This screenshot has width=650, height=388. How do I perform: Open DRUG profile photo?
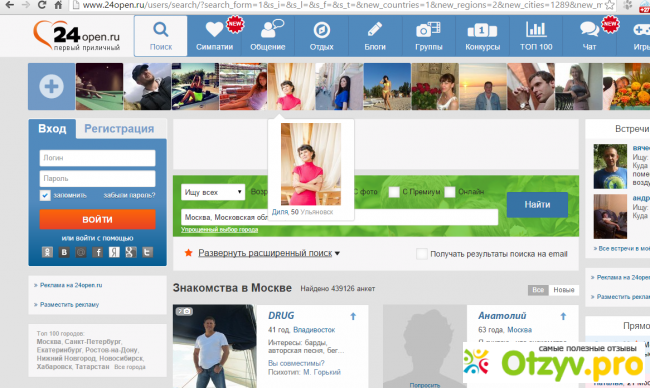coord(214,347)
